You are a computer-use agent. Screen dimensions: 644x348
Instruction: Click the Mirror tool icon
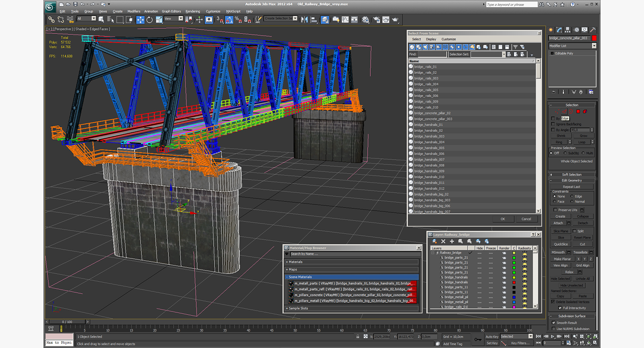(304, 20)
